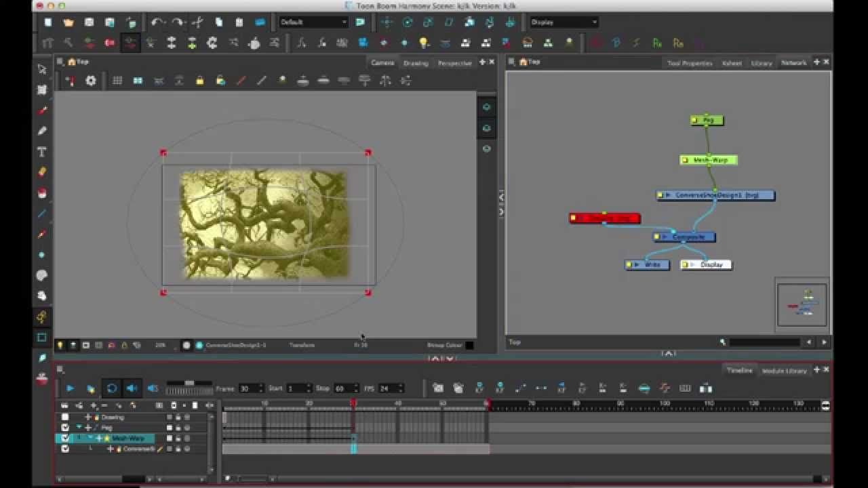Click the Open folder icon in the top toolbar
868x488 pixels.
click(68, 22)
